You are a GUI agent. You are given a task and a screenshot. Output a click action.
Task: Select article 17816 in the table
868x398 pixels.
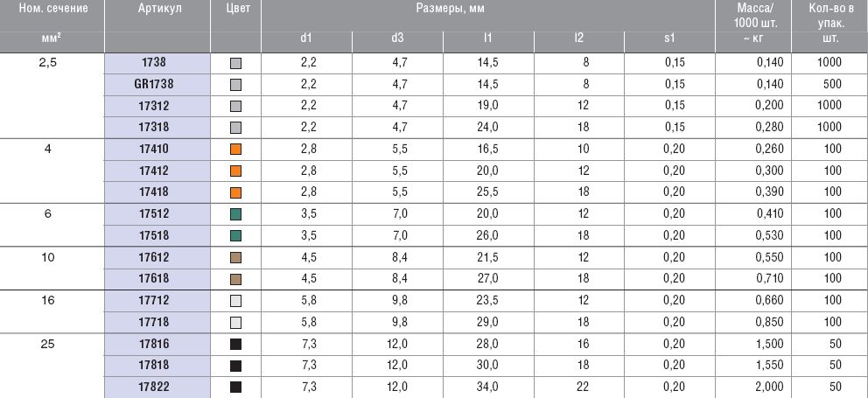(x=157, y=344)
